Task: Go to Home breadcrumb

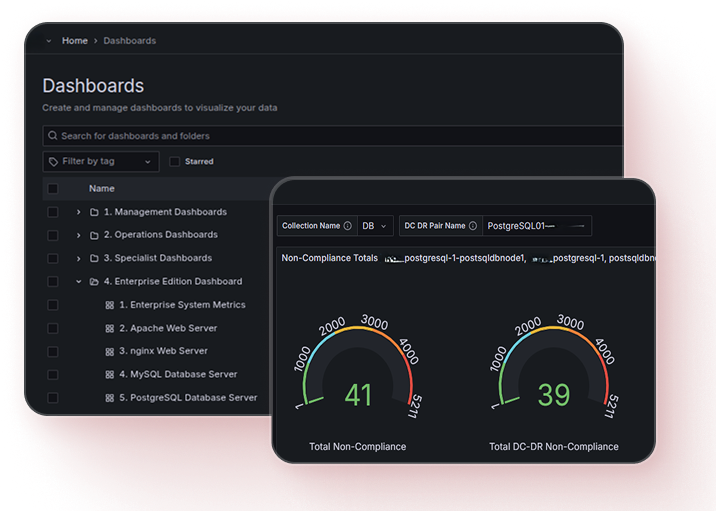Action: (75, 41)
